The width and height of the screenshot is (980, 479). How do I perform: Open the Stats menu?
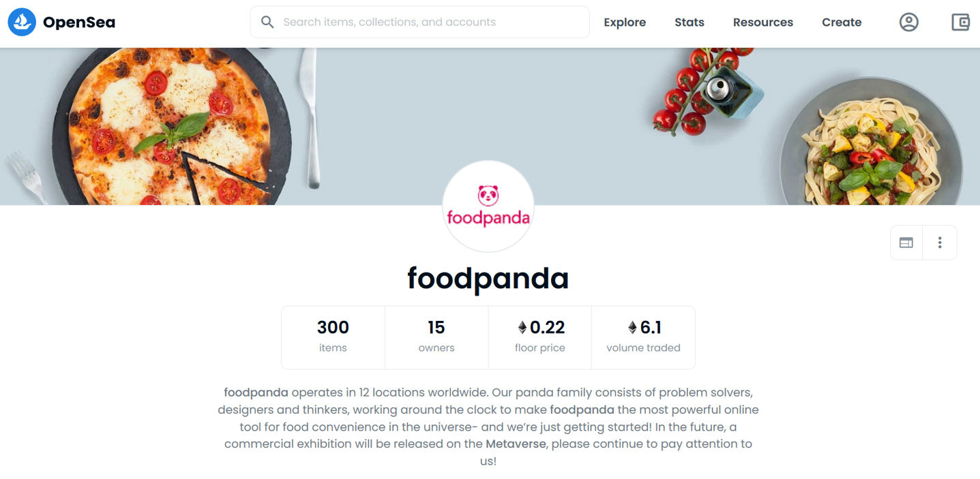tap(689, 22)
